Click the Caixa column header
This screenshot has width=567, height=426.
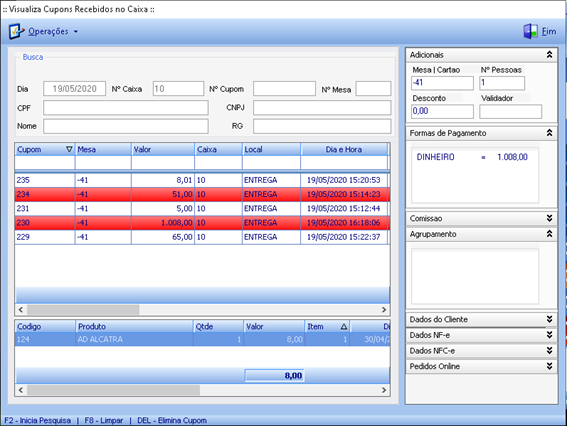coord(218,149)
